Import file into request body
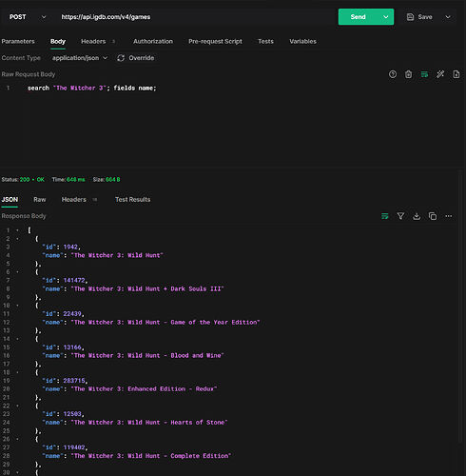466x476 pixels. point(456,74)
